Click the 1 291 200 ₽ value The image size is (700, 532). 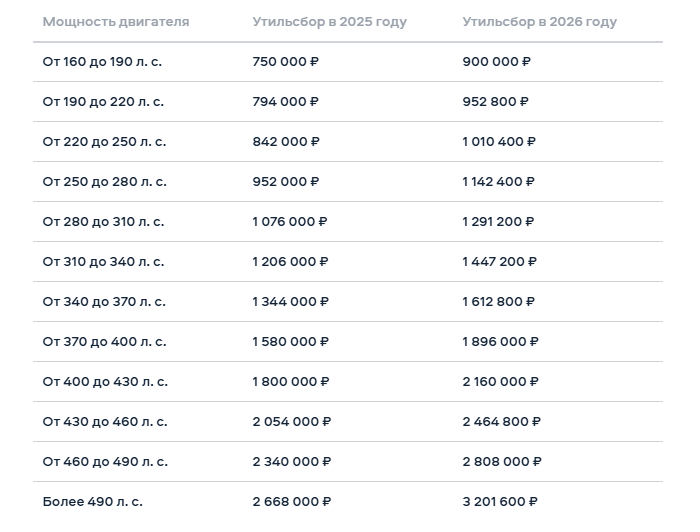pos(498,222)
